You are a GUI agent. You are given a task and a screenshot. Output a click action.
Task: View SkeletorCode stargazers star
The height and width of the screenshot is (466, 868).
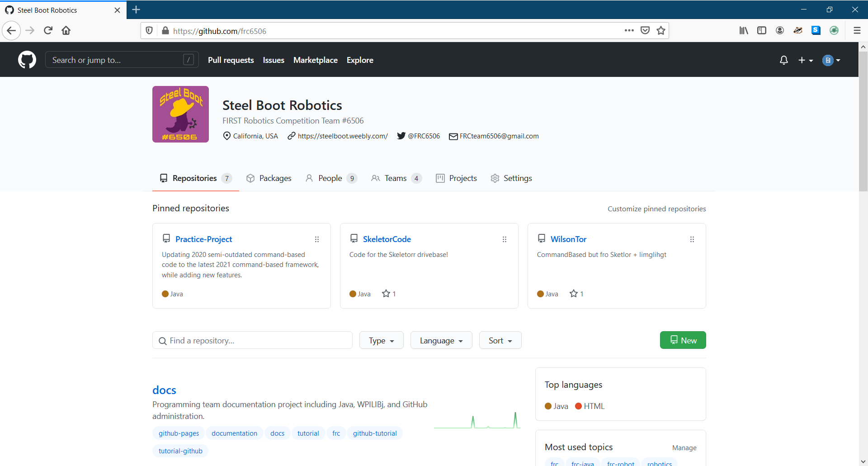tap(389, 294)
